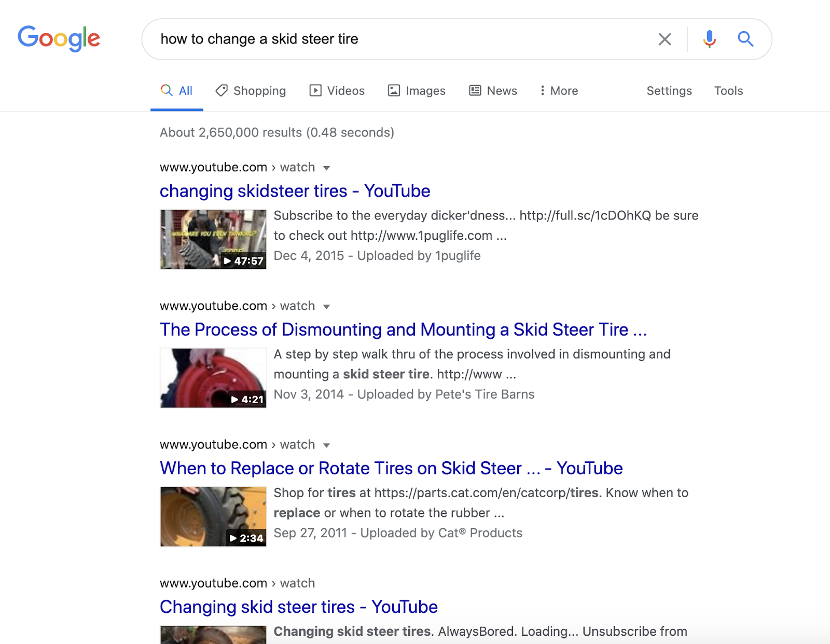830x644 pixels.
Task: Expand dropdown arrow above When to Replace result
Action: coord(326,445)
